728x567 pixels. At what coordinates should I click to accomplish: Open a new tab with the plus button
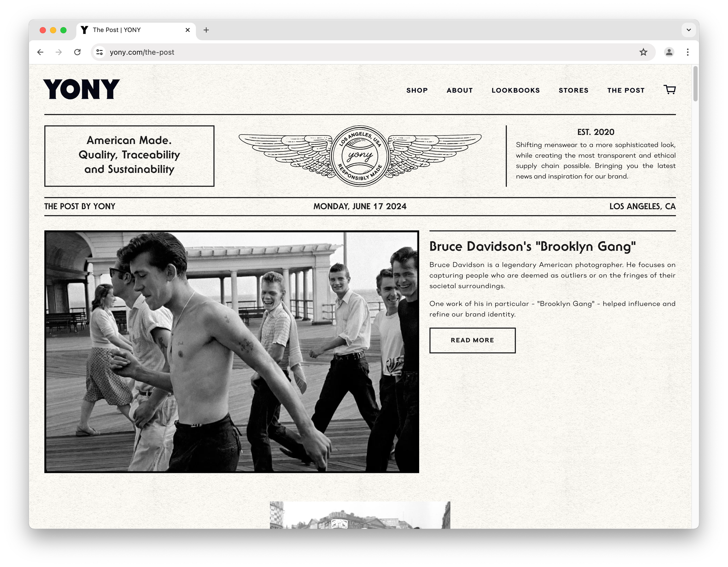[x=206, y=30]
